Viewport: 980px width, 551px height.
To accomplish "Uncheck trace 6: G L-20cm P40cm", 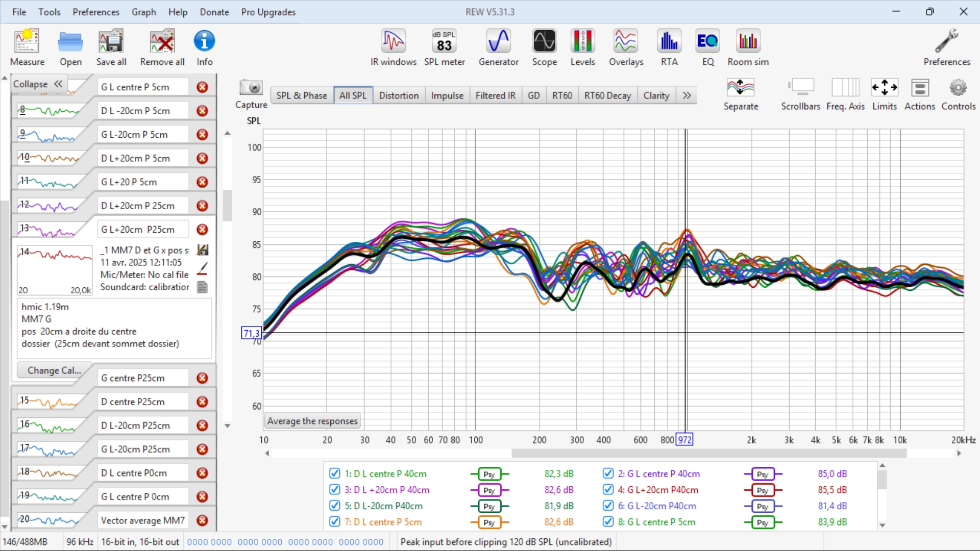I will (x=608, y=506).
